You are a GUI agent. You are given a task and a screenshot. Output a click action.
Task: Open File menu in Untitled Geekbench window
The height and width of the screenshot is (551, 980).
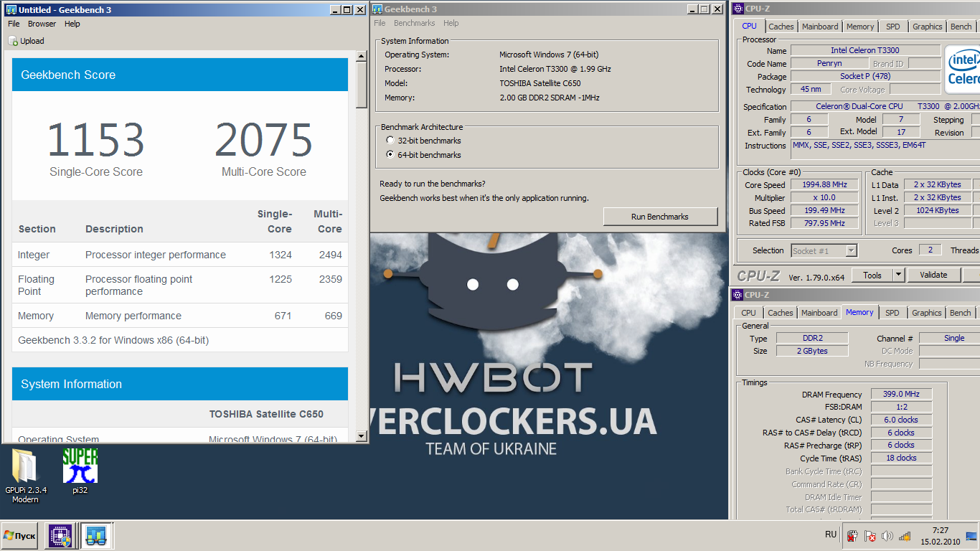(x=14, y=24)
